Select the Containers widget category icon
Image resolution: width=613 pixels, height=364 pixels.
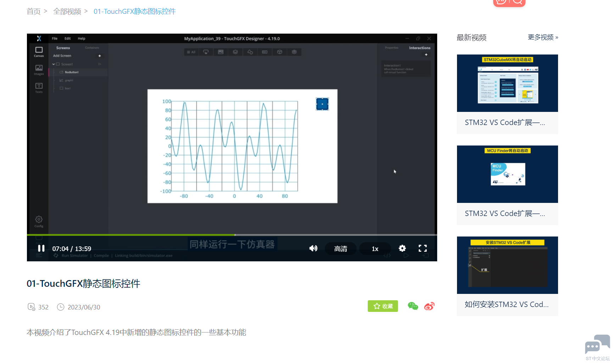[x=235, y=52]
